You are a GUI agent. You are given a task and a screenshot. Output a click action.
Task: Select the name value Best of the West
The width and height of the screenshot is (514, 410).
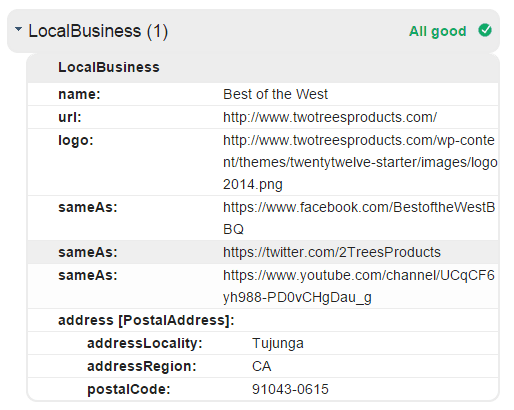[x=275, y=94]
